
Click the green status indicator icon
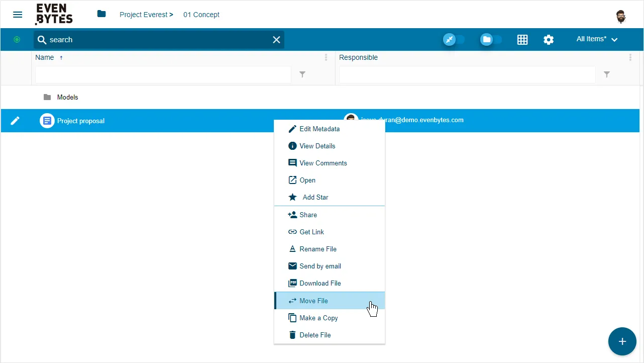17,39
